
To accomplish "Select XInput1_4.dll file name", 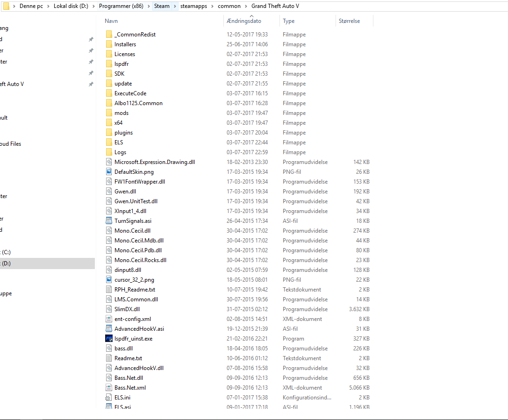I will coord(130,211).
